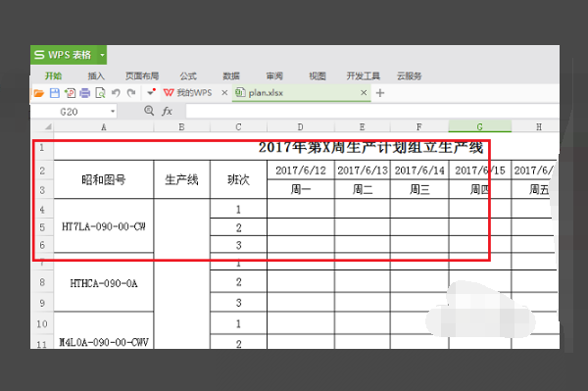The width and height of the screenshot is (588, 391).
Task: Expand the quick access toolbar dropdown
Action: 151,92
